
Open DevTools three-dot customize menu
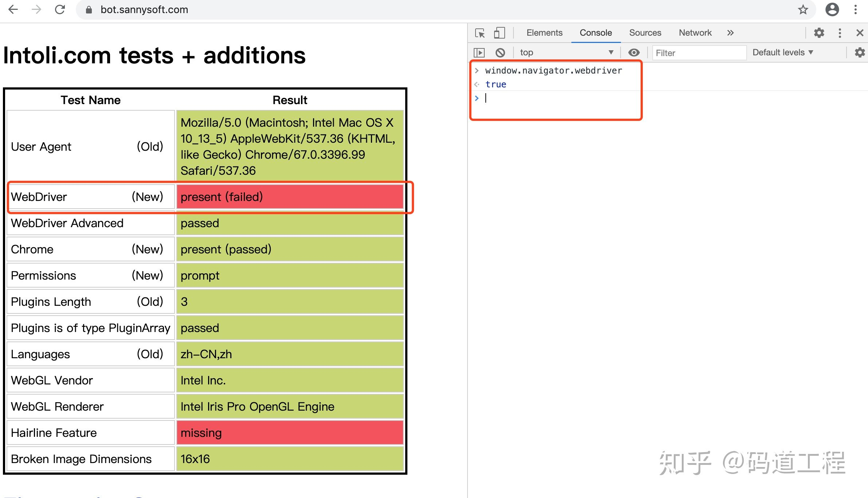[840, 33]
